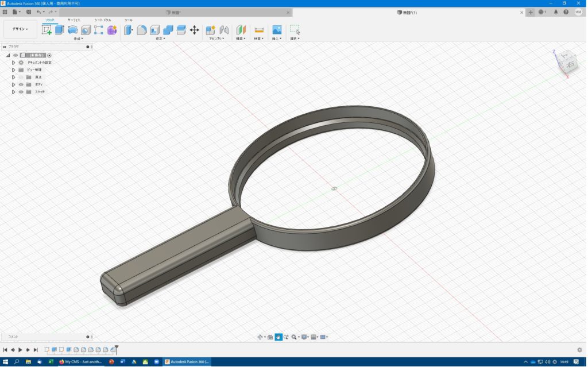Screen dimensions: 588x367
Task: Open the purple Create Form tool
Action: [x=112, y=30]
